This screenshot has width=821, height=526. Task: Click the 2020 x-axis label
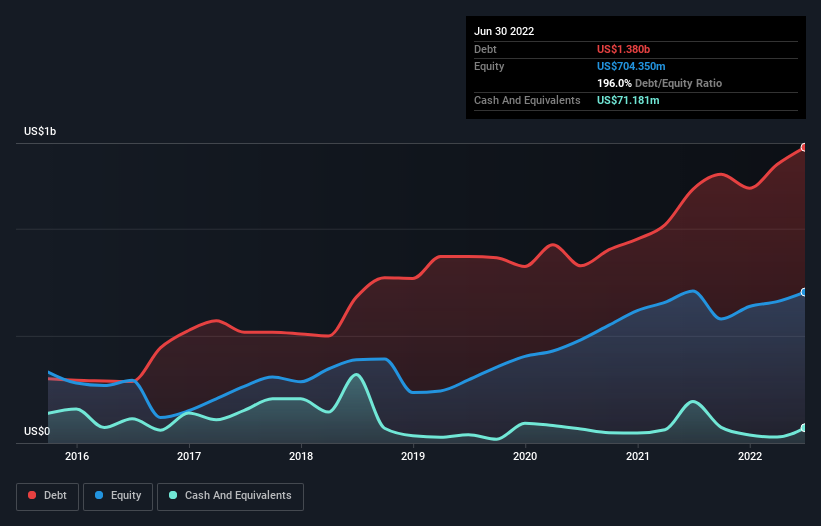(x=525, y=456)
